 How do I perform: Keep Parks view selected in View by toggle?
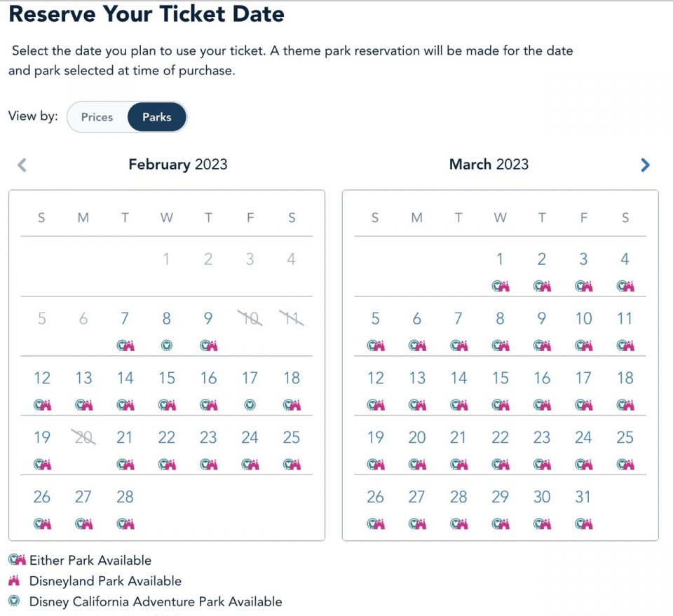(x=156, y=117)
